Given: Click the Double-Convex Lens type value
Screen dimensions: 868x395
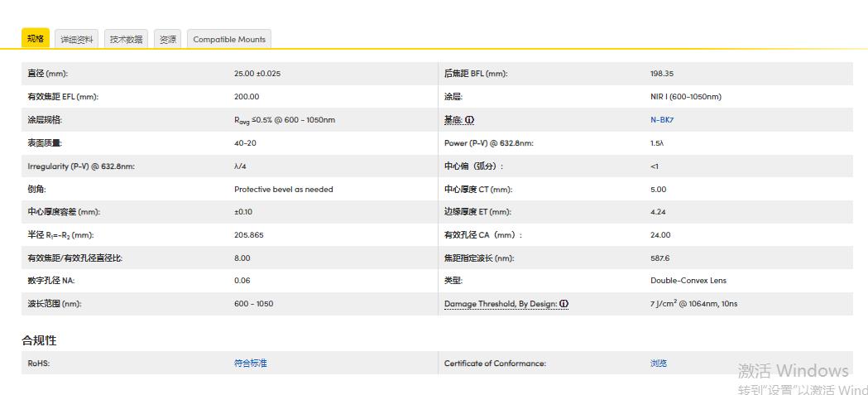Looking at the screenshot, I should point(688,281).
